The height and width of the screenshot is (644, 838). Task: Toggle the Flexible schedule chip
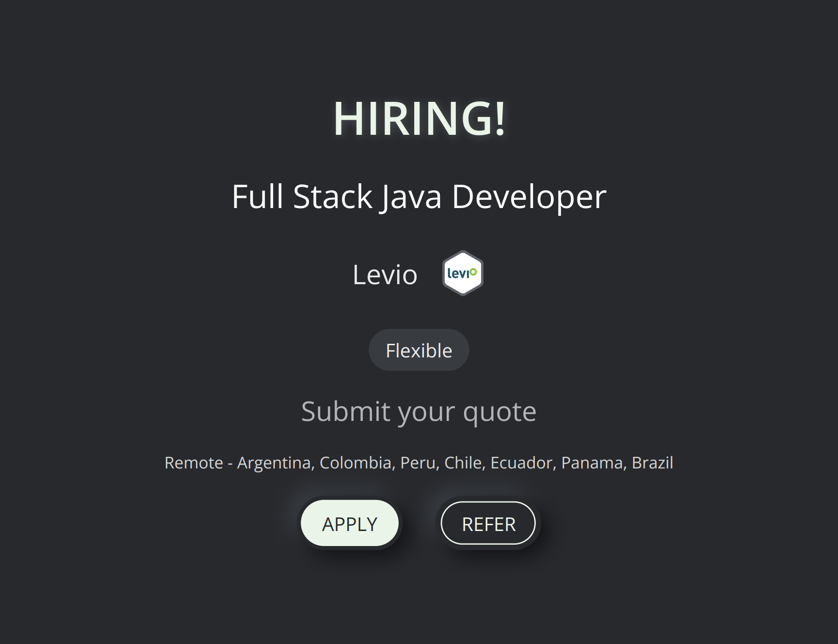(419, 350)
